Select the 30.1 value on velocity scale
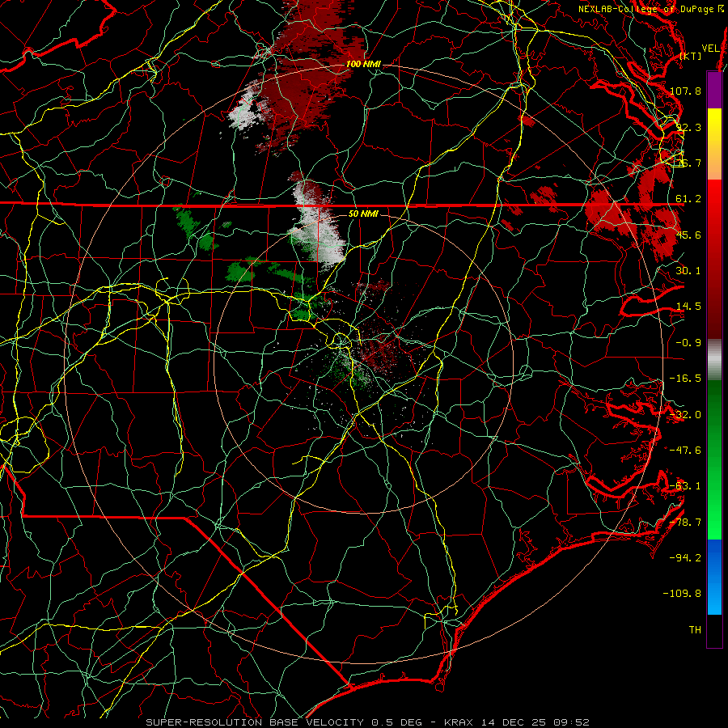This screenshot has height=728, width=728. 688,271
